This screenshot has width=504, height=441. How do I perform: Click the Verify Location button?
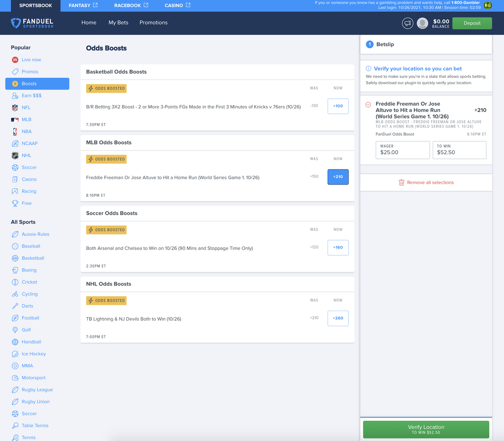(426, 429)
